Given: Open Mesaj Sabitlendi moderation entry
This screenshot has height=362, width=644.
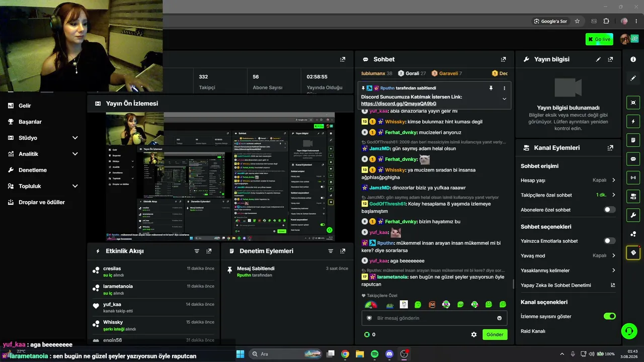Looking at the screenshot, I should [x=287, y=271].
